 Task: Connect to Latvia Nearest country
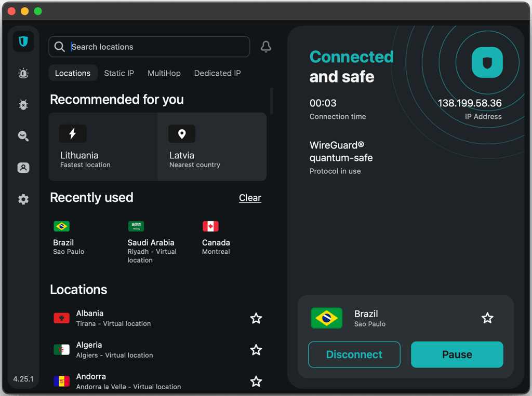coord(212,146)
